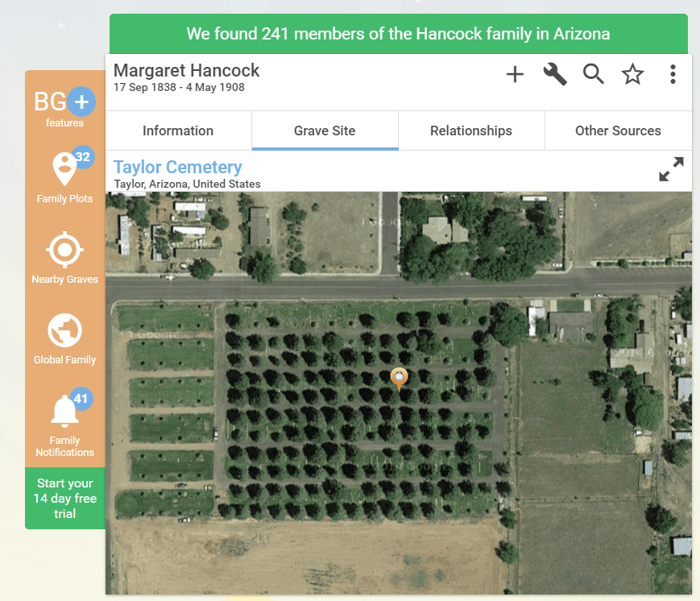The image size is (700, 601).
Task: Click the Taylor, Arizona, United States text
Action: (x=187, y=184)
